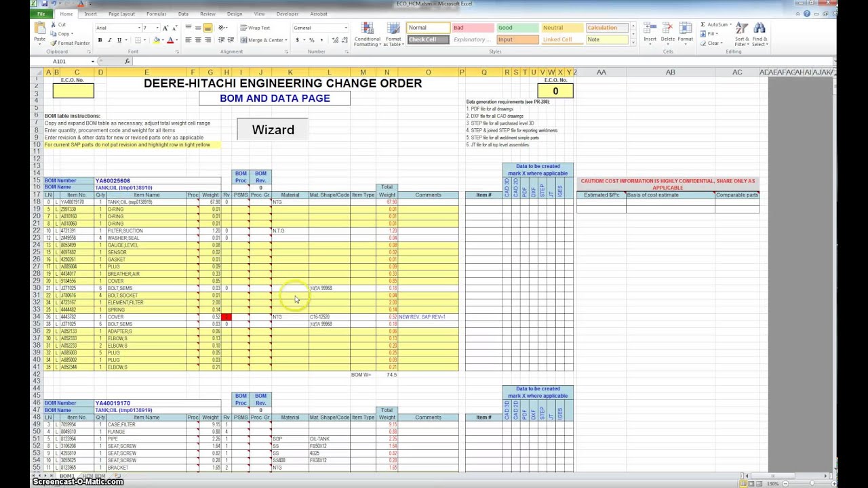Expand the font color dropdown arrow
This screenshot has width=868, height=488.
(177, 40)
